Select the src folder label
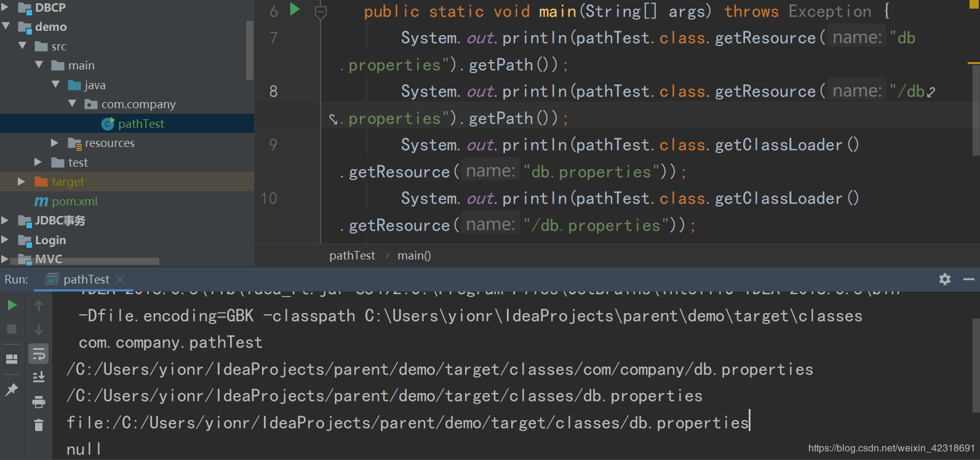 (x=59, y=47)
